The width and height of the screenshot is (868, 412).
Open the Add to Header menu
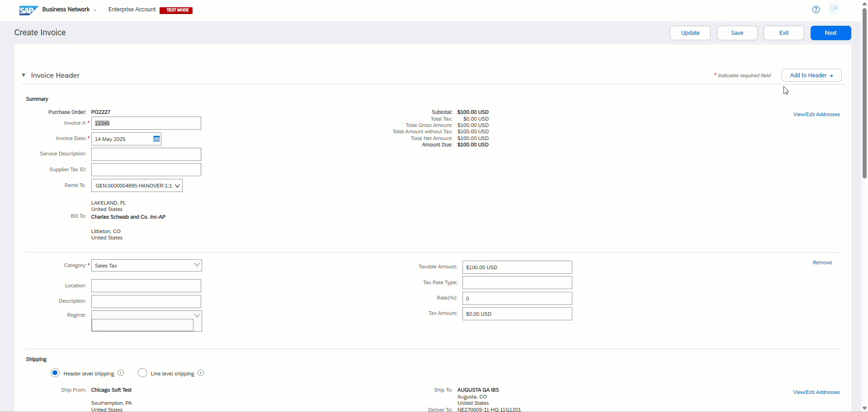click(x=811, y=75)
